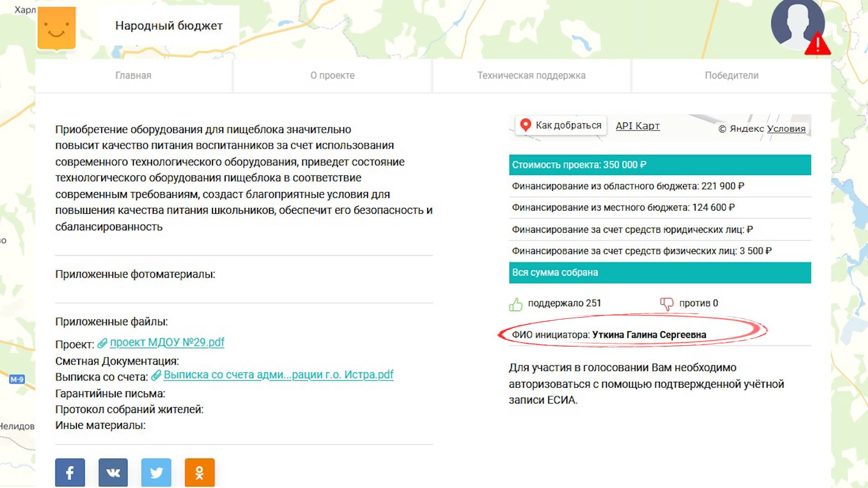Switch to Техническая поддержка tab

531,75
